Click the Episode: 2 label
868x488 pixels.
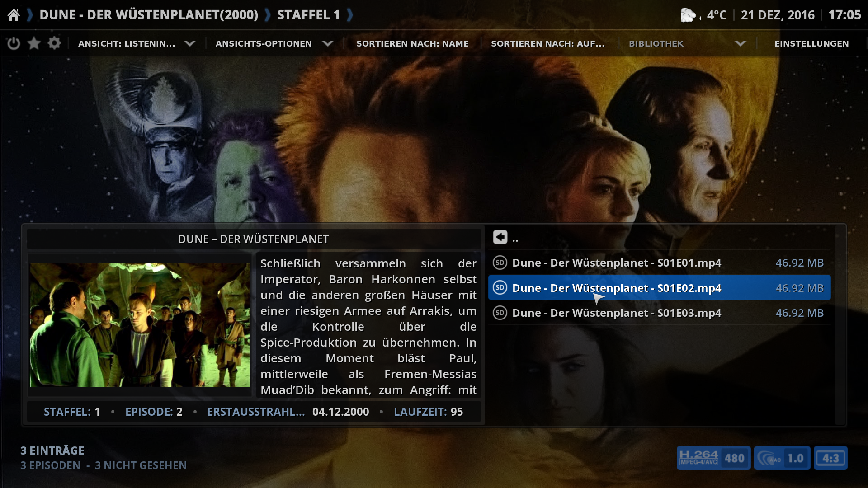point(154,412)
